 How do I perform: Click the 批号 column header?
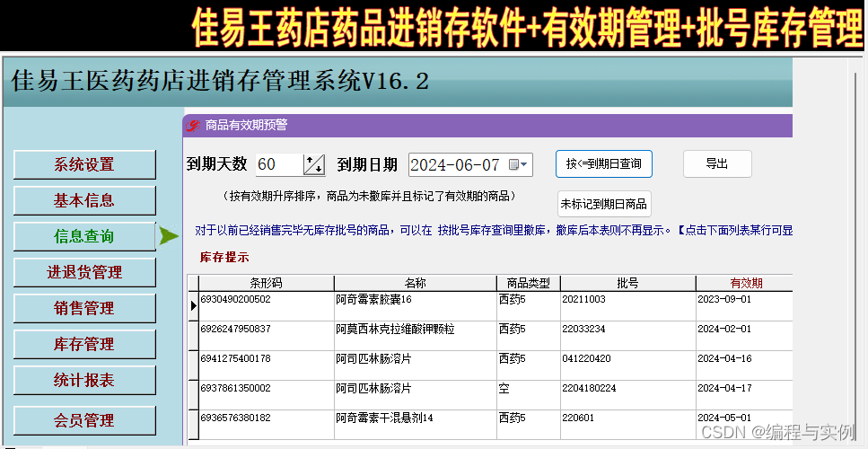click(x=627, y=283)
